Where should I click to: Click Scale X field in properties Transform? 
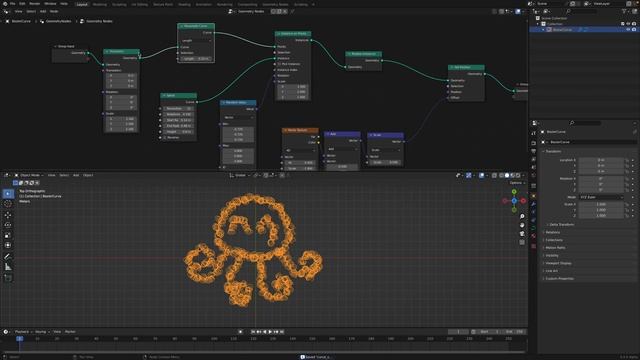[x=601, y=204]
